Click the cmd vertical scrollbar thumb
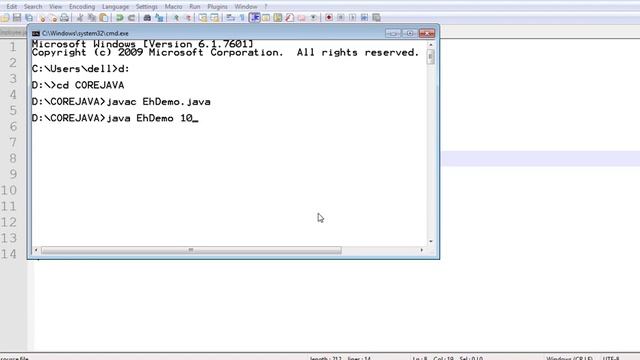This screenshot has height=360, width=640. coord(431,57)
